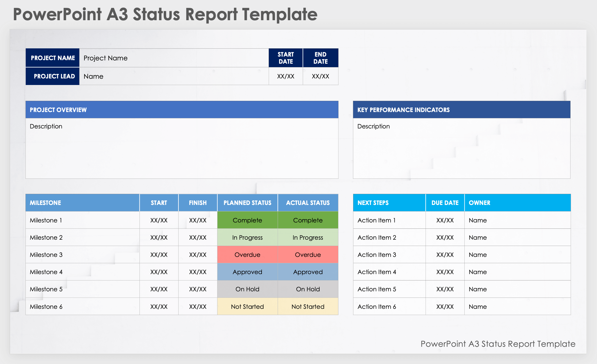597x364 pixels.
Task: Click the Project Overview header bar
Action: click(182, 110)
